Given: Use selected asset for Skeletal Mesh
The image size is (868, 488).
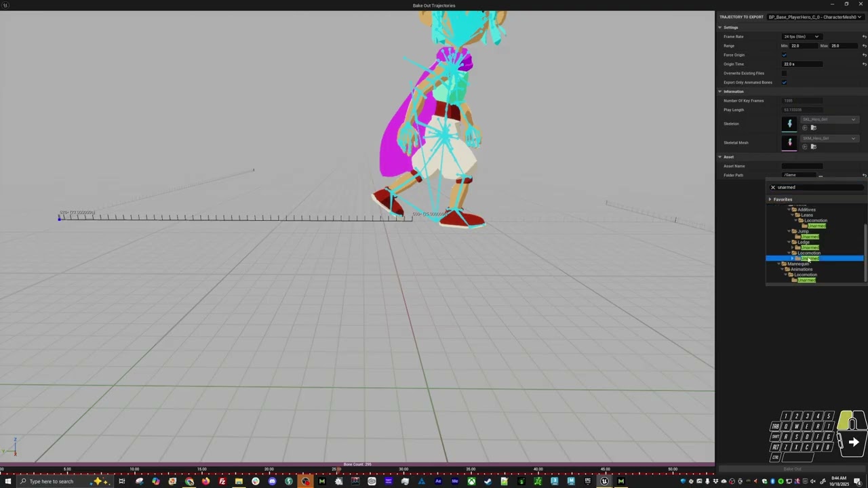Looking at the screenshot, I should click(x=805, y=147).
